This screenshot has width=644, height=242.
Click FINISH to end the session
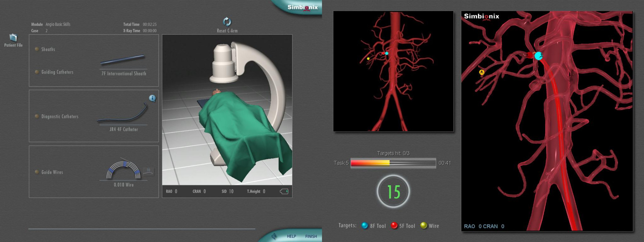pyautogui.click(x=311, y=236)
